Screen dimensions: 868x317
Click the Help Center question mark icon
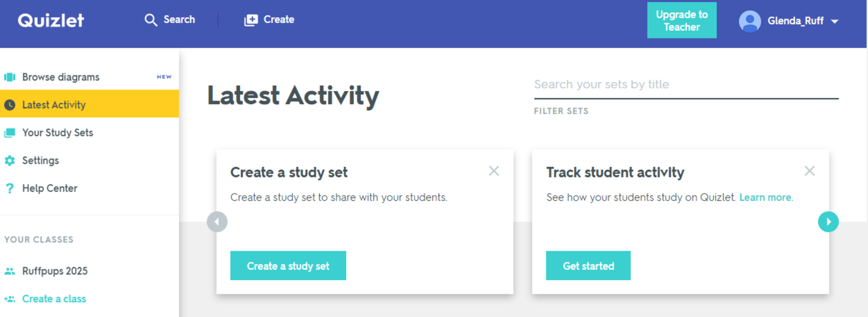[x=10, y=188]
